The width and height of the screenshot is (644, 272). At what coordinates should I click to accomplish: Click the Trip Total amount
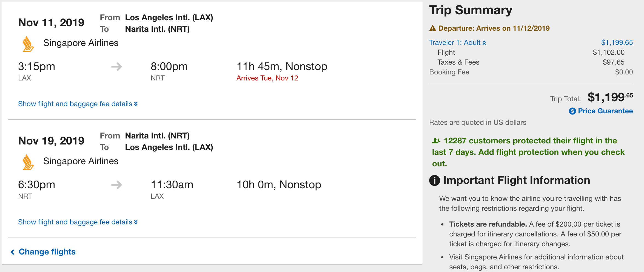pyautogui.click(x=610, y=97)
